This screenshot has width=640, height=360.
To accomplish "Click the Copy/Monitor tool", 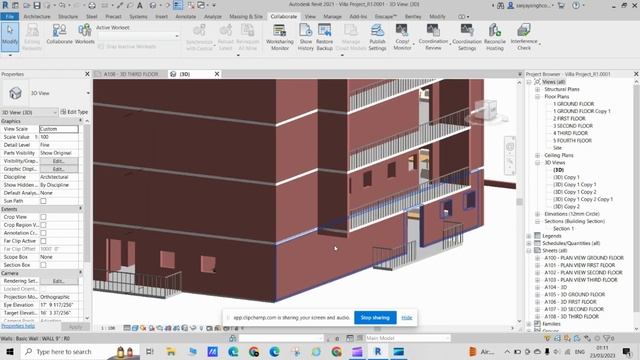I will 402,37.
